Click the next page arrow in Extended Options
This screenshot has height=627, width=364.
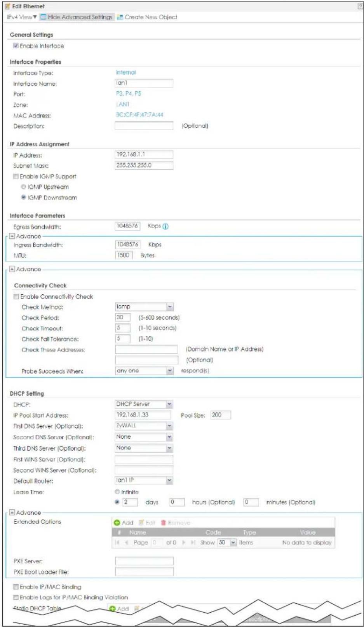[x=184, y=542]
